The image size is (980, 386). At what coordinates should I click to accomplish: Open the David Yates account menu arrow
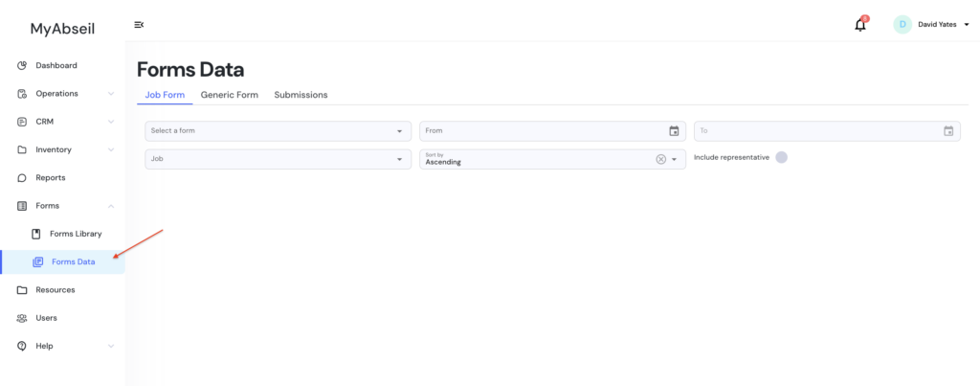click(967, 25)
